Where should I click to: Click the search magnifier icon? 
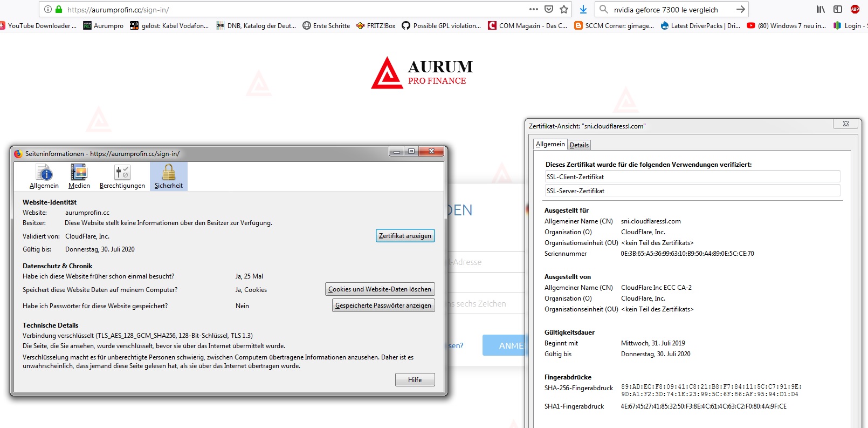(x=604, y=9)
